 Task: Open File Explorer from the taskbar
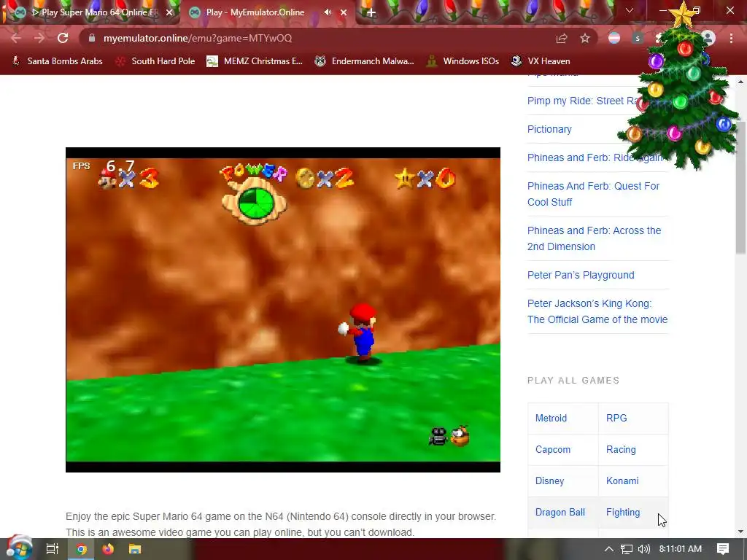click(135, 549)
